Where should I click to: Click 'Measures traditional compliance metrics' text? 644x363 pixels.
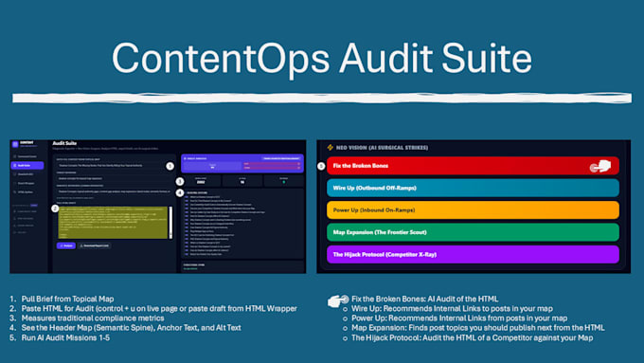tap(93, 318)
